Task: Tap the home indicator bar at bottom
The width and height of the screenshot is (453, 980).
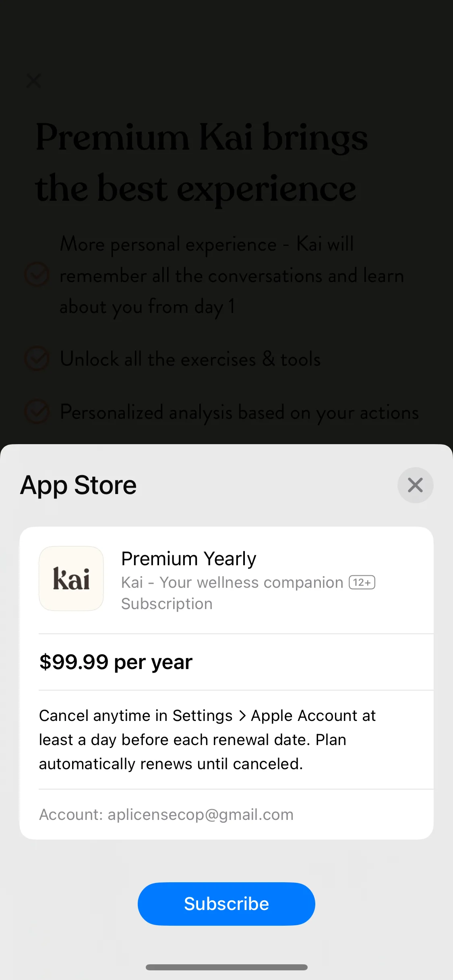Action: (227, 967)
